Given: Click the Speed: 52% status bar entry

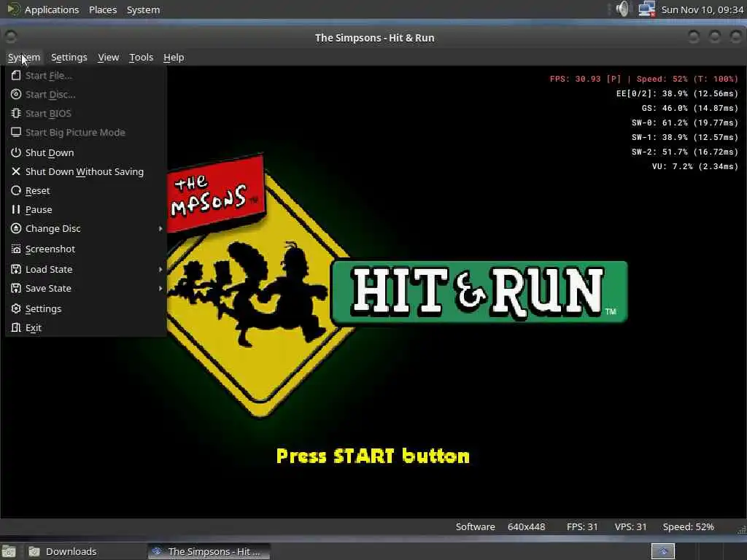Looking at the screenshot, I should pos(688,526).
